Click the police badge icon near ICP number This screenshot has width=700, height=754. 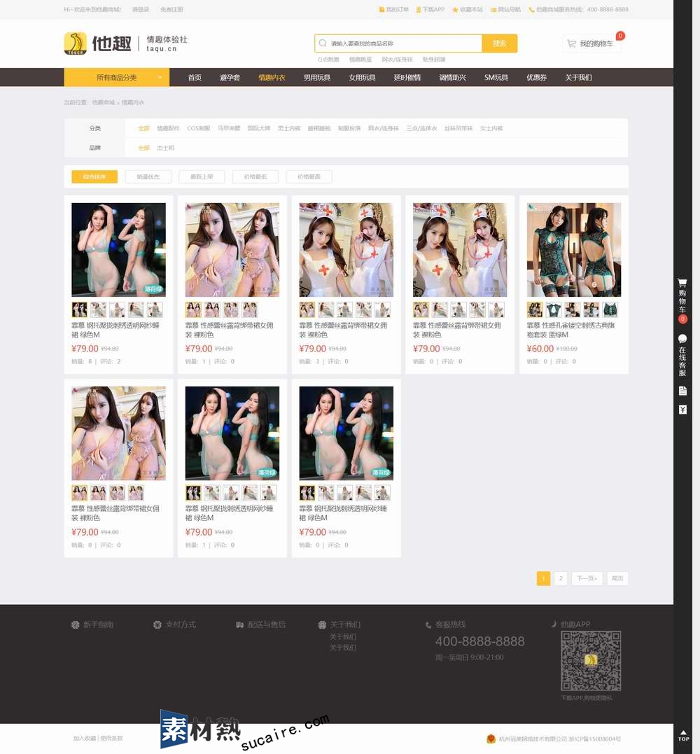point(491,739)
